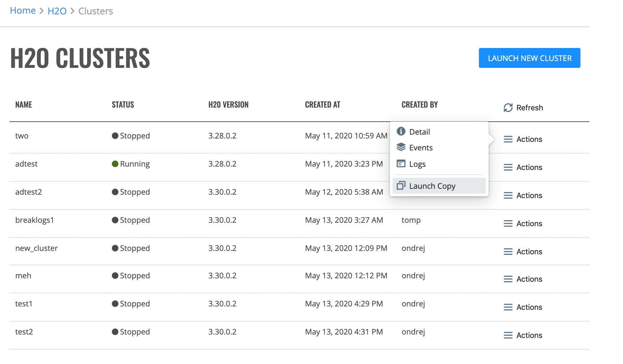Viewport: 623px width, 364px height.
Task: Click the Detail info icon in popup
Action: (x=401, y=131)
